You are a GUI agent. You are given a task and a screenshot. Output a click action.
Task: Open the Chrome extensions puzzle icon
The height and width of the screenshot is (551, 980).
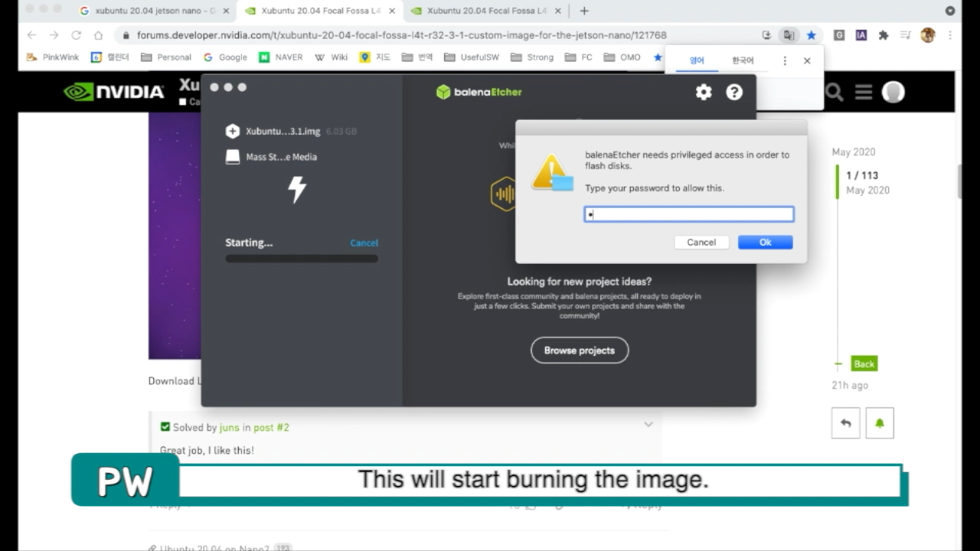(x=884, y=35)
